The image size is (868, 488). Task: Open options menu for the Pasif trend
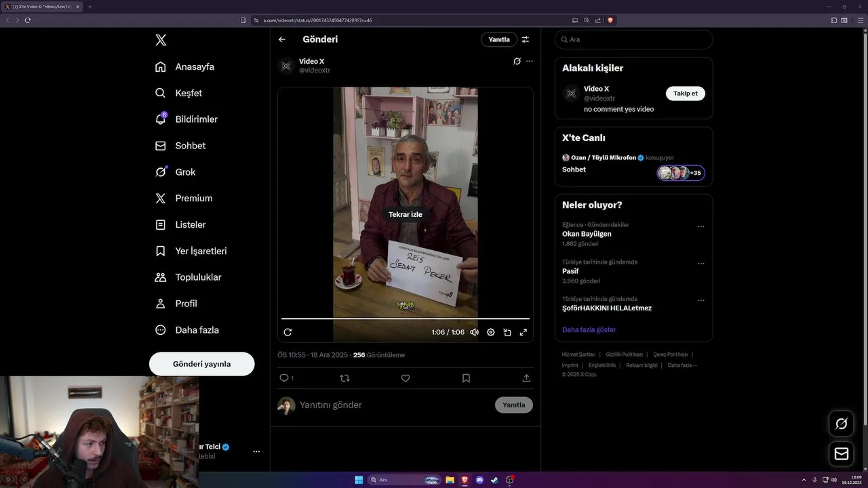coord(701,264)
